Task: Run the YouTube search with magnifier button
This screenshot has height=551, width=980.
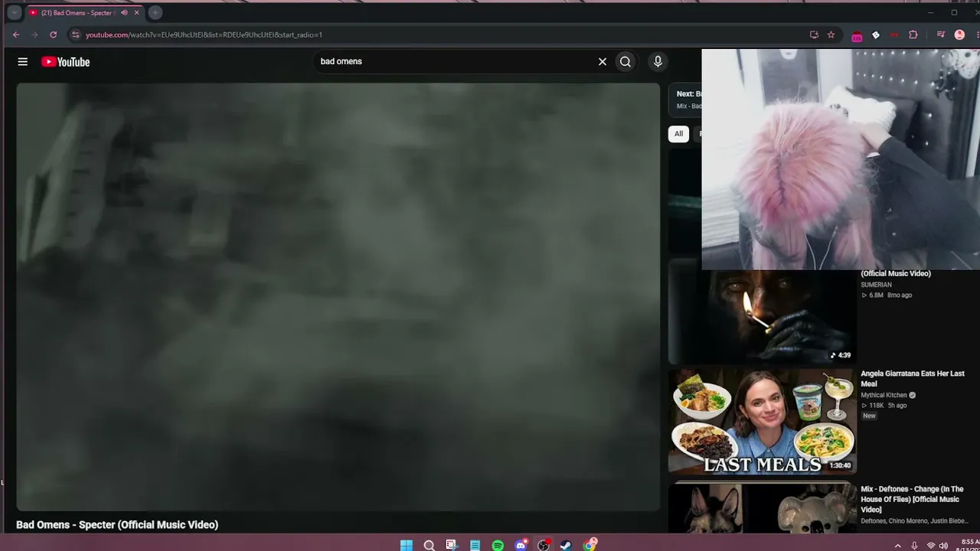Action: tap(626, 62)
